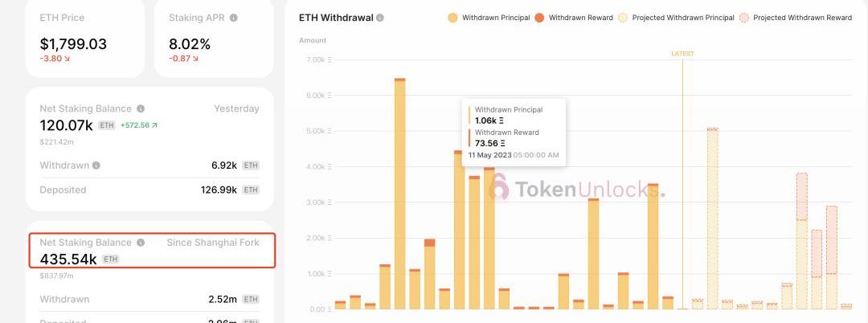Toggle the Withdrawn Principal legend series

click(490, 18)
